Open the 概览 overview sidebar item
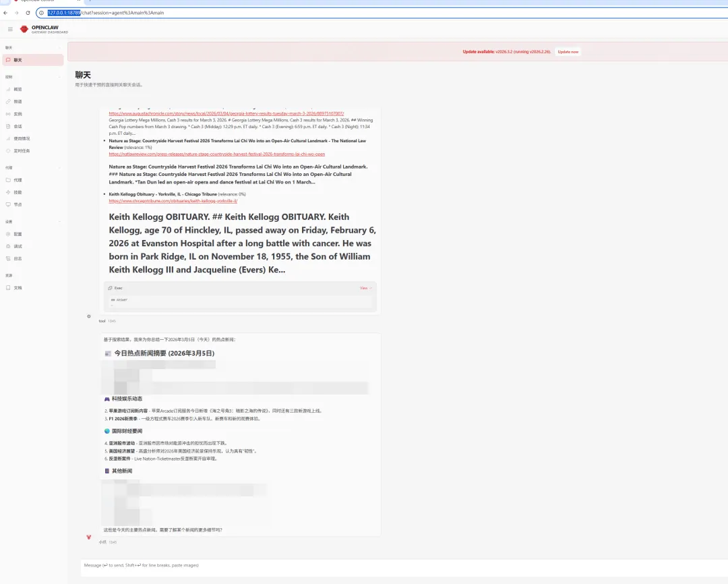 (x=33, y=89)
